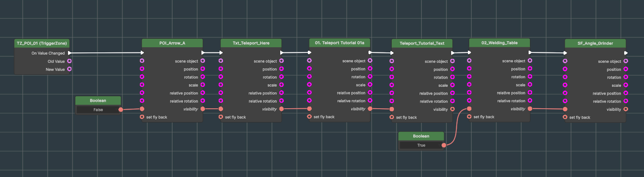
Task: Click New Value output port on TriggerZone node
Action: [x=69, y=69]
